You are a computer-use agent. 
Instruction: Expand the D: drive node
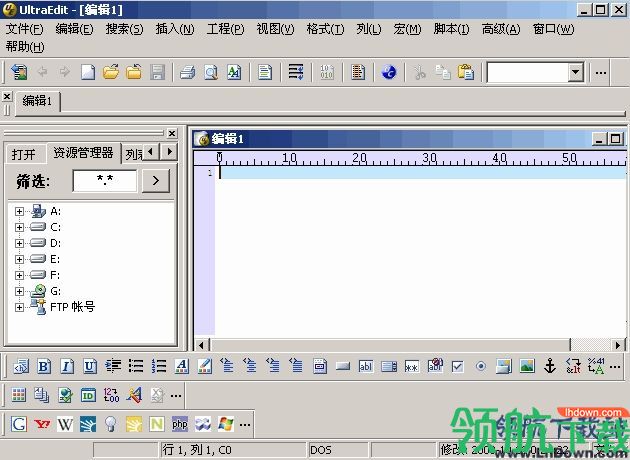click(x=19, y=243)
